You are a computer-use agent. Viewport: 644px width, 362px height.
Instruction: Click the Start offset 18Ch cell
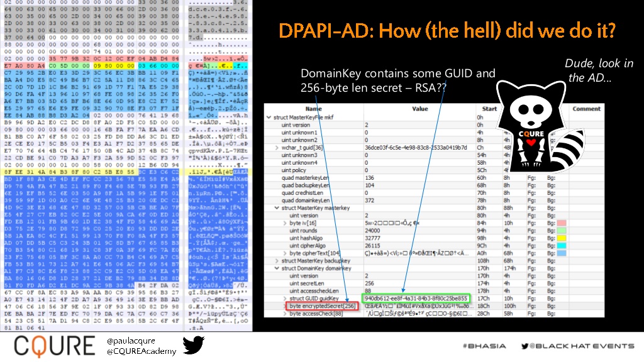(483, 306)
